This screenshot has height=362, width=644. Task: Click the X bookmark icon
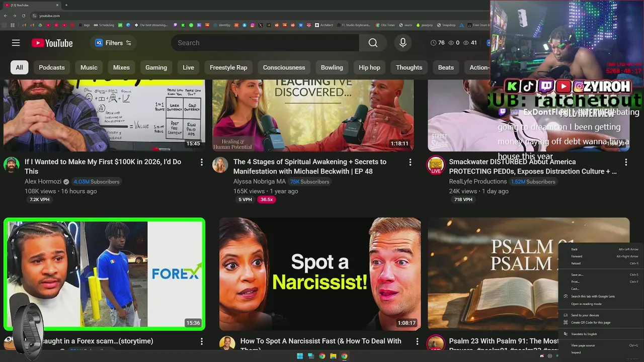pyautogui.click(x=260, y=25)
